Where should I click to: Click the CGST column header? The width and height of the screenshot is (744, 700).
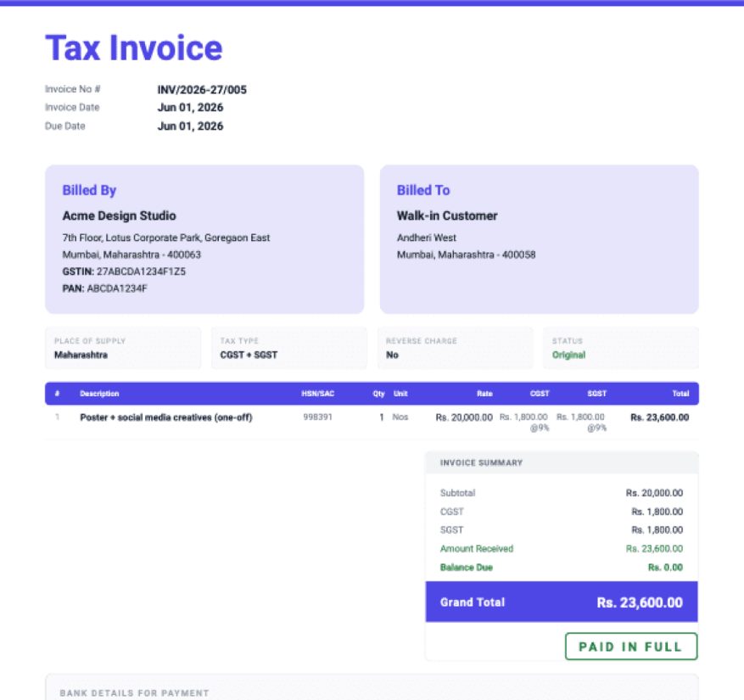point(540,394)
